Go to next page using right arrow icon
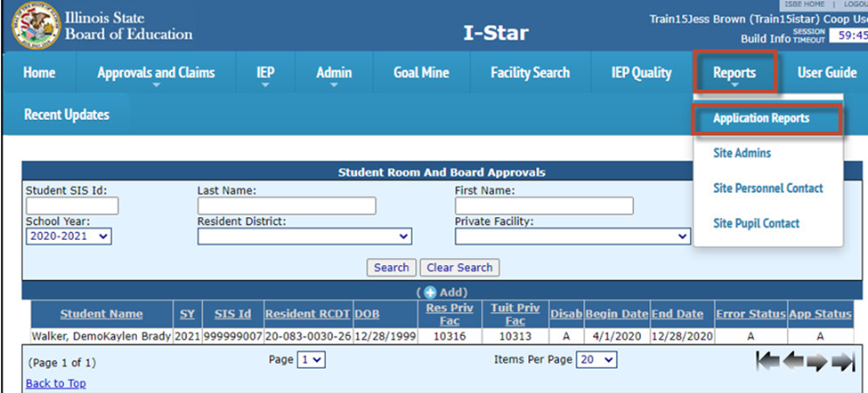The width and height of the screenshot is (868, 393). point(817,362)
